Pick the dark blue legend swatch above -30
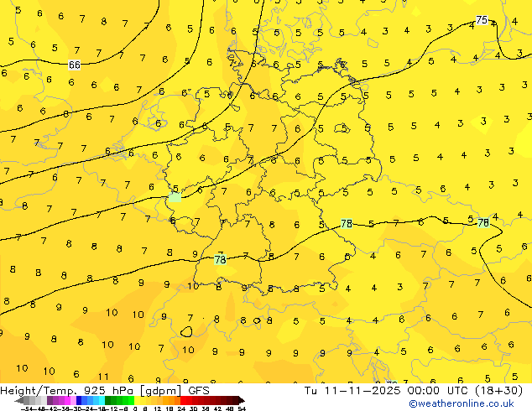This screenshot has width=532, height=411. pyautogui.click(x=79, y=401)
